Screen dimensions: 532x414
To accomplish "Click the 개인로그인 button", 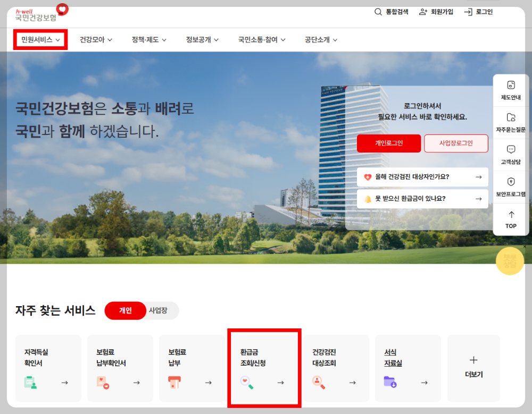I will 389,143.
